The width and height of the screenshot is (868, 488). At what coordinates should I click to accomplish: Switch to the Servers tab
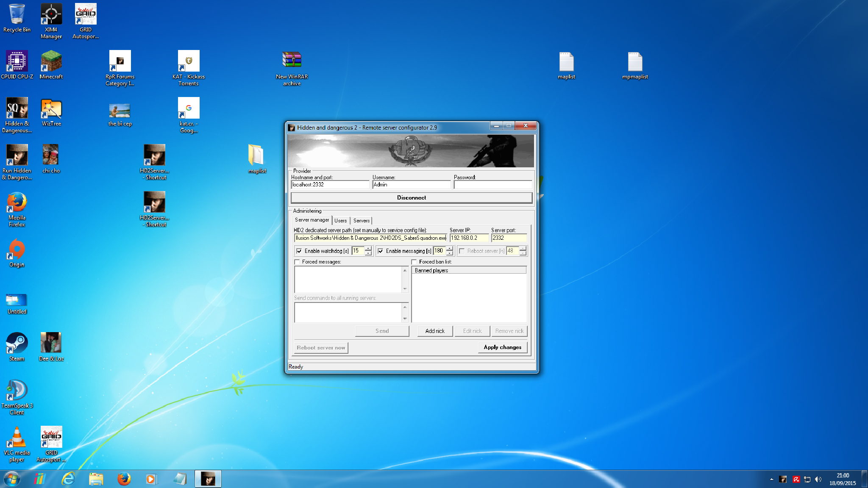pyautogui.click(x=361, y=221)
